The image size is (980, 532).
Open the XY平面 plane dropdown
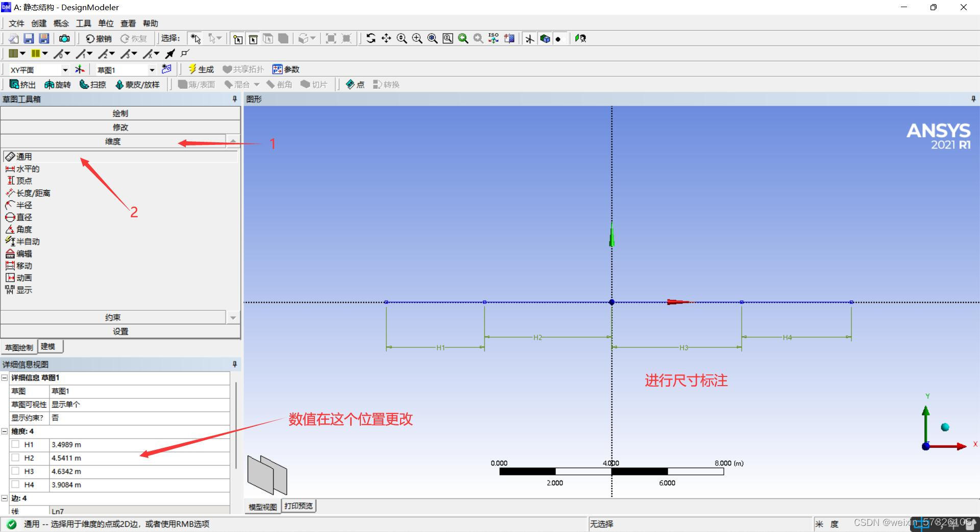coord(65,70)
